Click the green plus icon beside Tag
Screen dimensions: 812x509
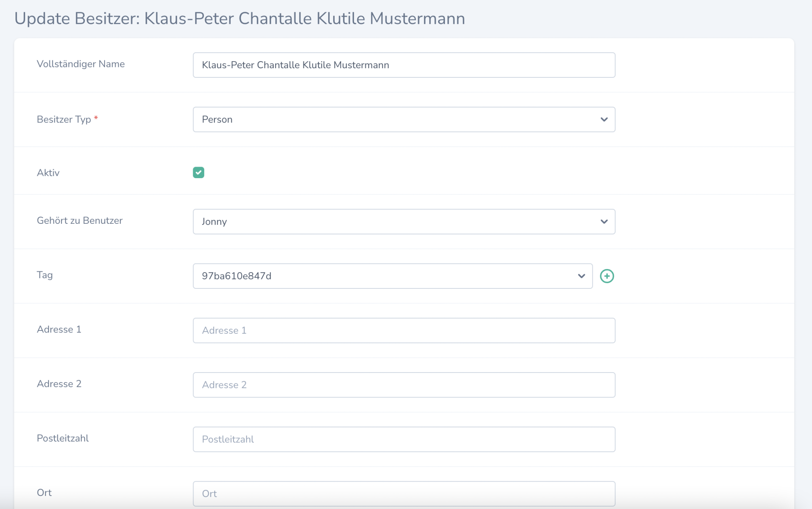pyautogui.click(x=607, y=276)
